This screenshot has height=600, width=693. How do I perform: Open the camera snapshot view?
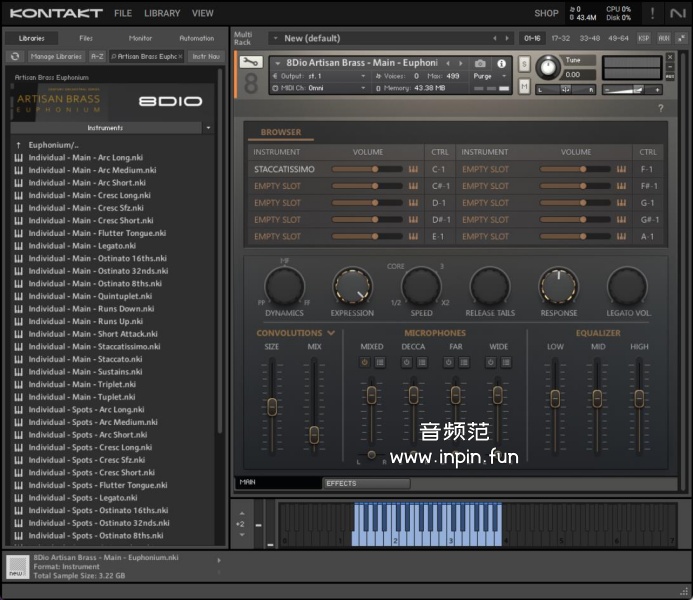(x=480, y=63)
